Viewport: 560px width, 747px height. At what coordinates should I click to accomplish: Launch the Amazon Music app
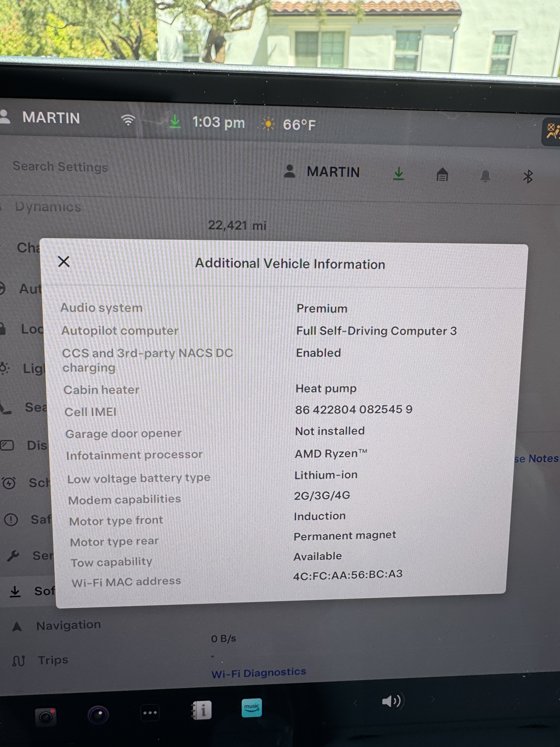tap(251, 708)
